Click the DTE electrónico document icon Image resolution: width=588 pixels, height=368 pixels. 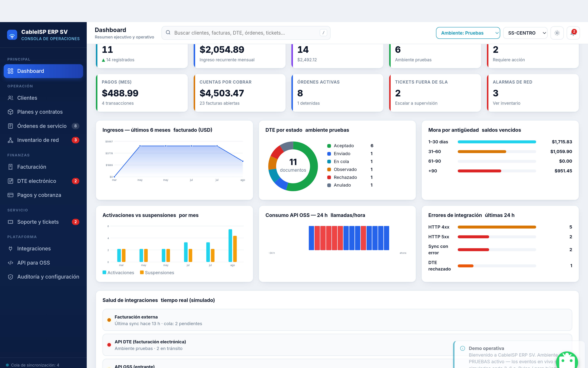point(10,181)
